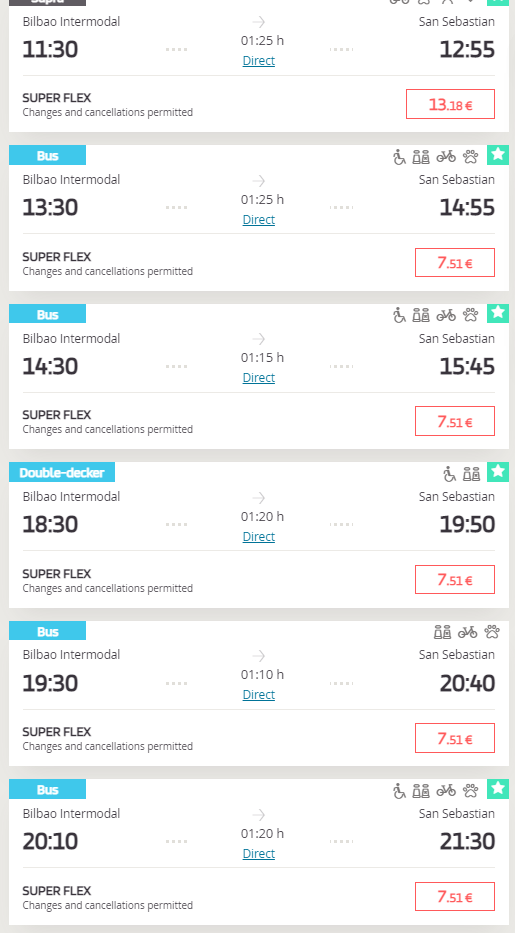The image size is (515, 933).
Task: Click wheelchair icon on 13:30 bus
Action: click(x=399, y=156)
